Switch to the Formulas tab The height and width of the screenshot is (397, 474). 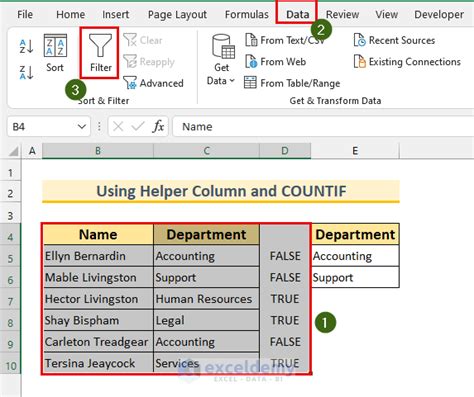tap(247, 15)
